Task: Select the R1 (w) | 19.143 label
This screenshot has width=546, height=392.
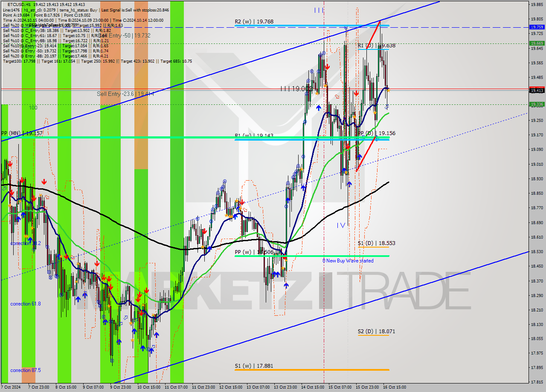Action: pyautogui.click(x=254, y=136)
